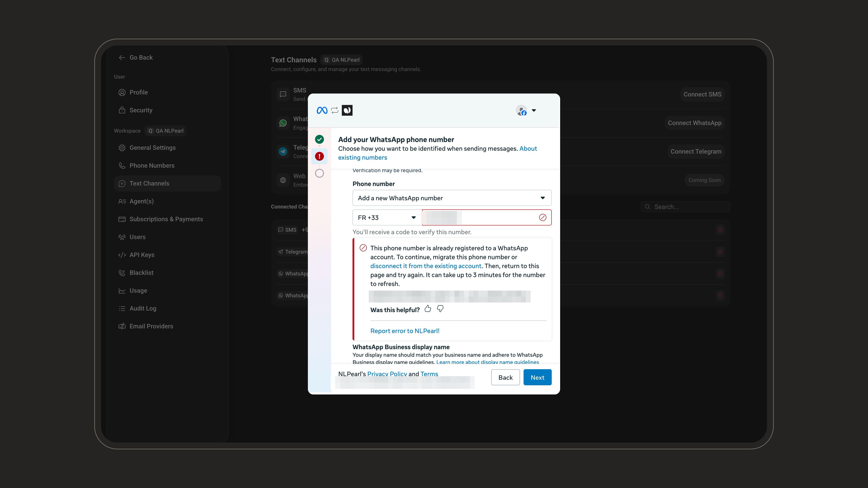Image resolution: width=868 pixels, height=488 pixels.
Task: Click the empty third step circle
Action: click(x=319, y=174)
